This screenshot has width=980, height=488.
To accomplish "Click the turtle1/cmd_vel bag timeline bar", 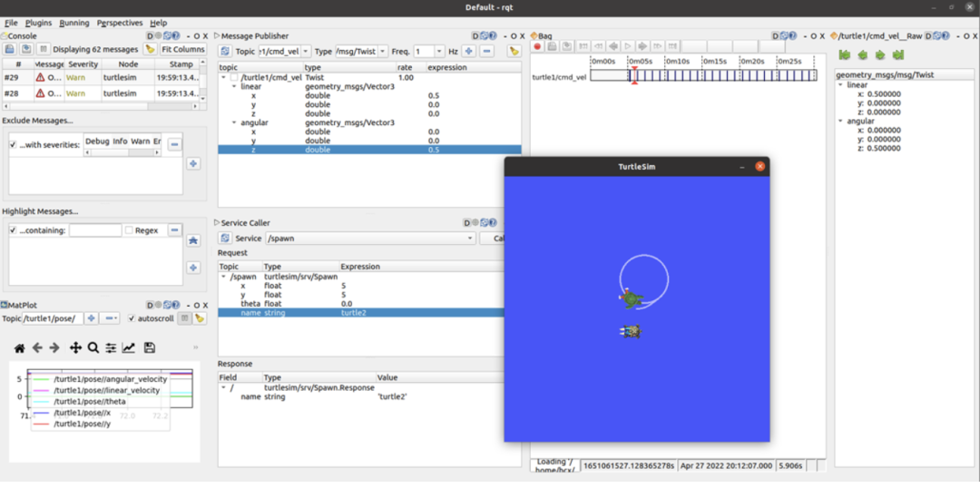I will (x=703, y=75).
